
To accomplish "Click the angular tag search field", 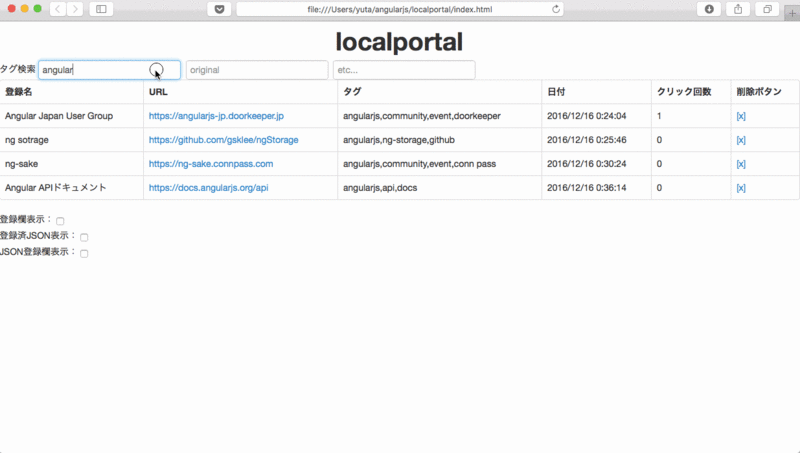I will (x=109, y=70).
